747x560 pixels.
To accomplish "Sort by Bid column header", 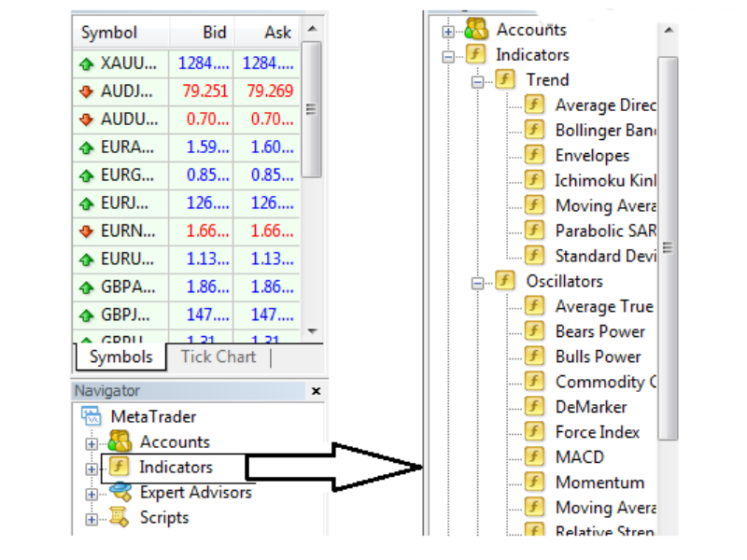I will click(x=202, y=33).
